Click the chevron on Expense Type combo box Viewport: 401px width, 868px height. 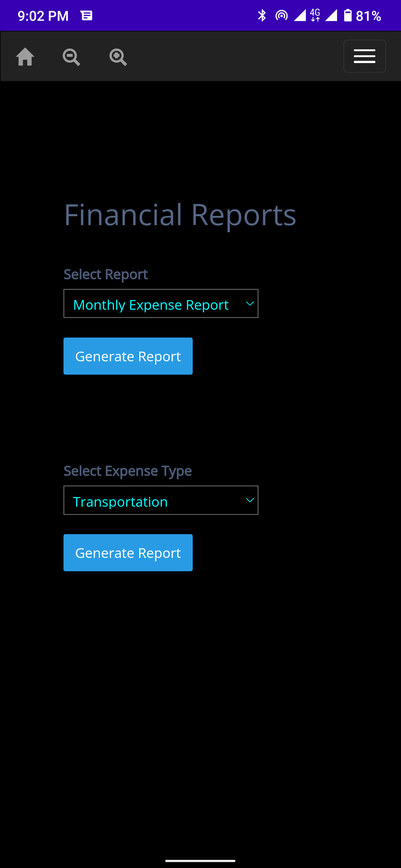click(250, 500)
